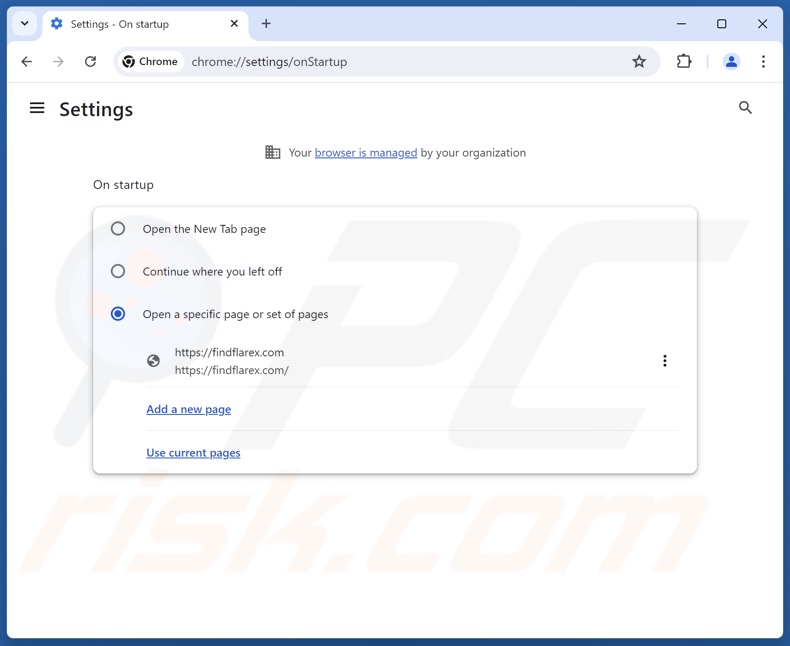790x646 pixels.
Task: Close the Settings - On startup tab
Action: (234, 24)
